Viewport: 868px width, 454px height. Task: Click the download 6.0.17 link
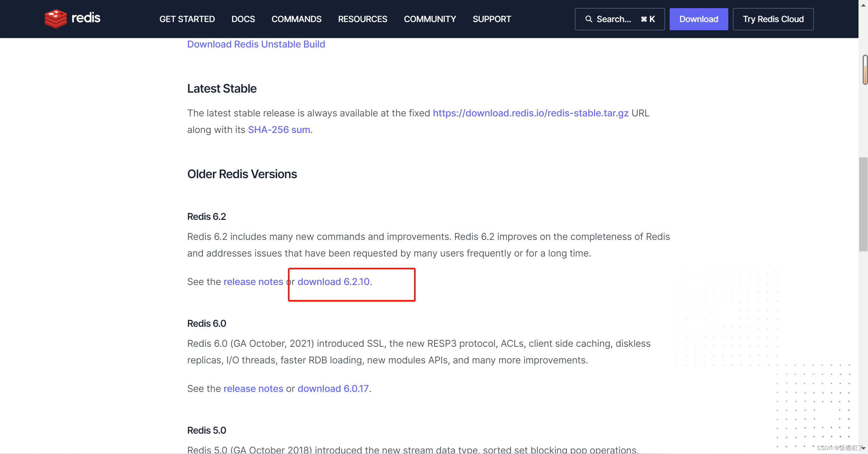pos(333,389)
